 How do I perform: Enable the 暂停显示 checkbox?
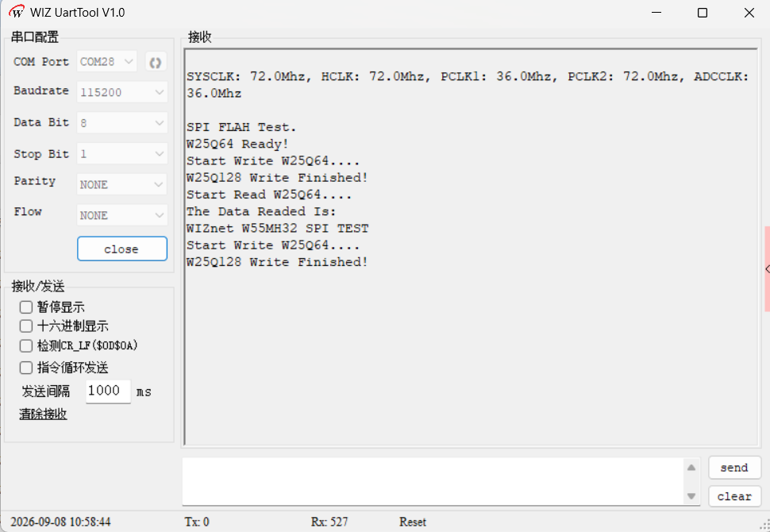25,307
